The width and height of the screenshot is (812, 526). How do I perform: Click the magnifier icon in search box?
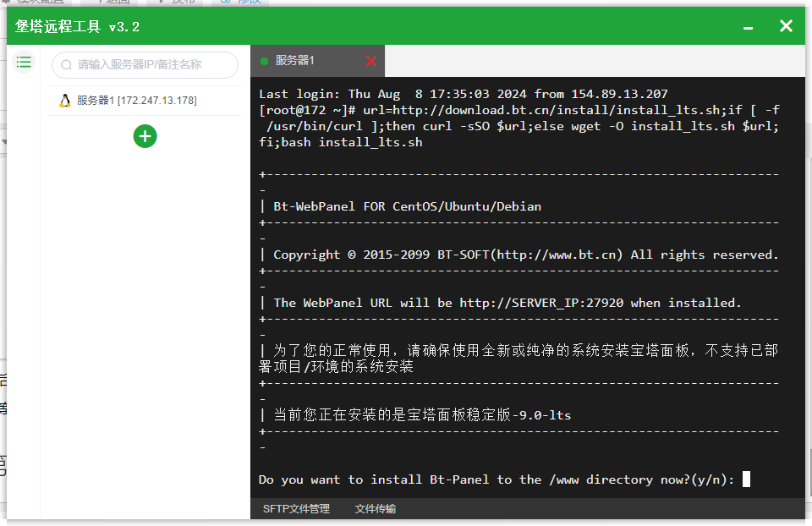(x=66, y=65)
